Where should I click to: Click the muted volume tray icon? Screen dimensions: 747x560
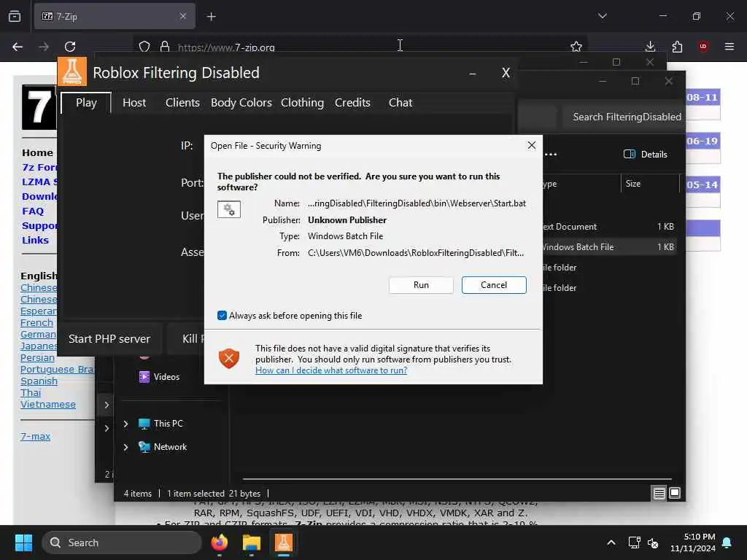click(653, 542)
